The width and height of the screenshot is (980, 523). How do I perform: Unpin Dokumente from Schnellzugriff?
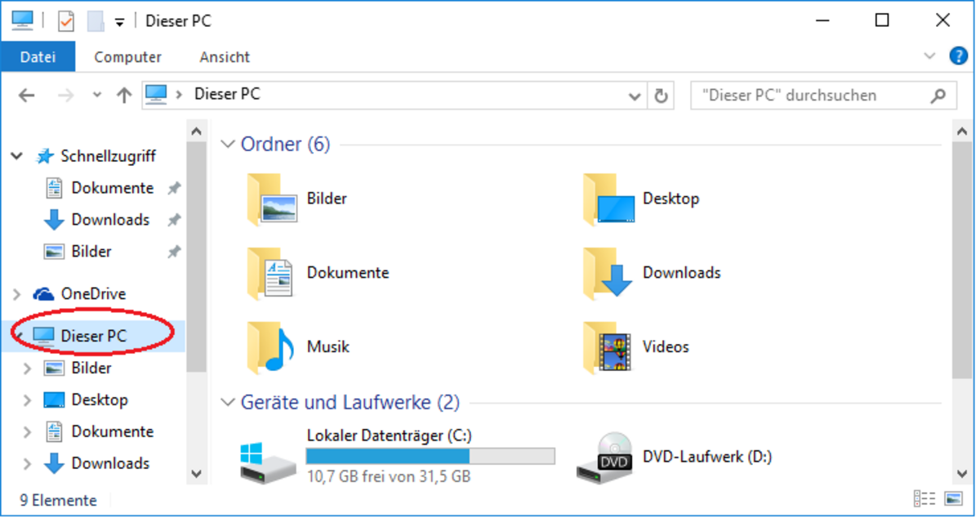click(x=173, y=189)
